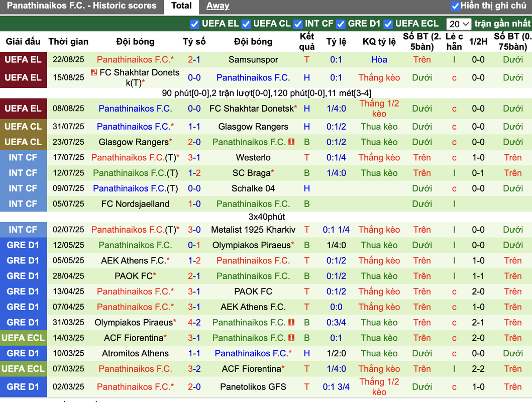Click the 4-2 score of Olympiakos match
This screenshot has height=402, width=532.
[194, 322]
